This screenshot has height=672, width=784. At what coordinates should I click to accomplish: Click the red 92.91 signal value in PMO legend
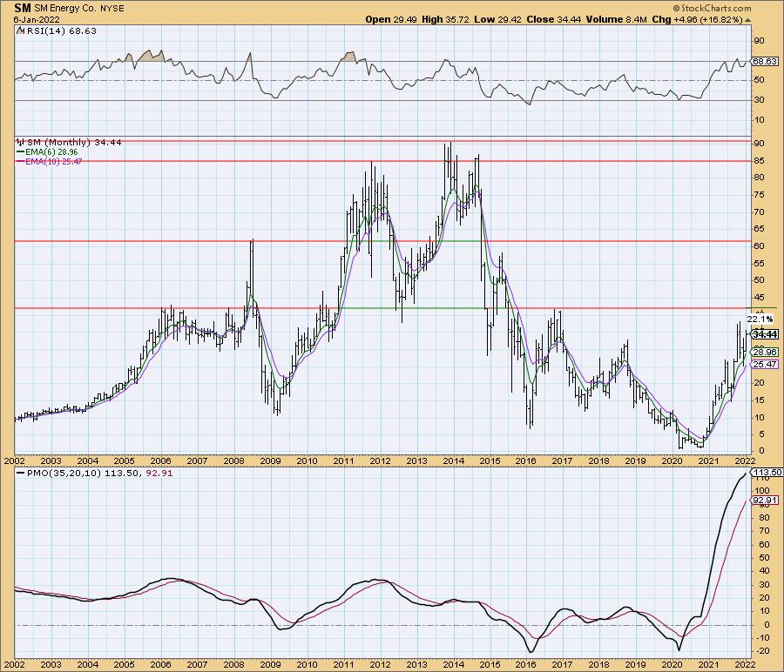tap(159, 474)
